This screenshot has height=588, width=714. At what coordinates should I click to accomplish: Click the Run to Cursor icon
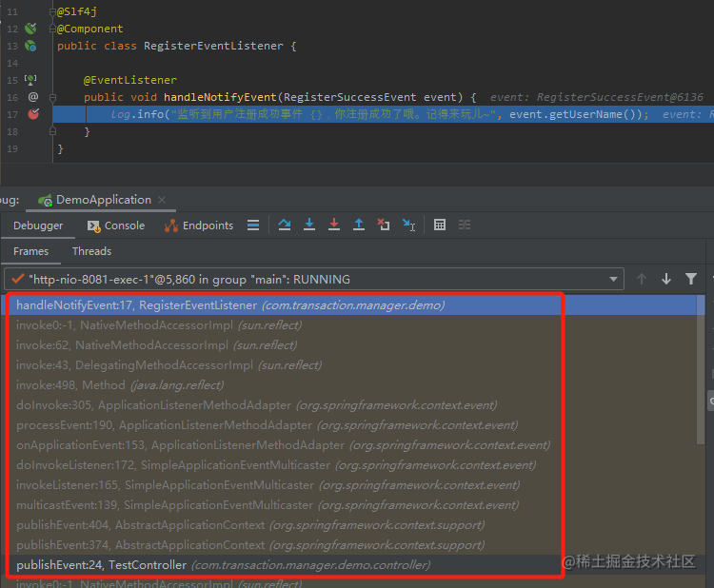point(408,225)
